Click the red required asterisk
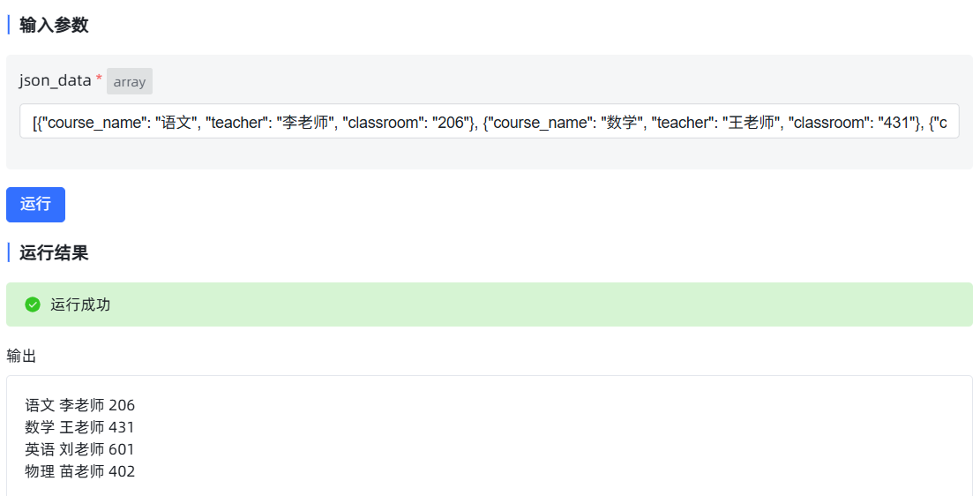 (x=99, y=79)
